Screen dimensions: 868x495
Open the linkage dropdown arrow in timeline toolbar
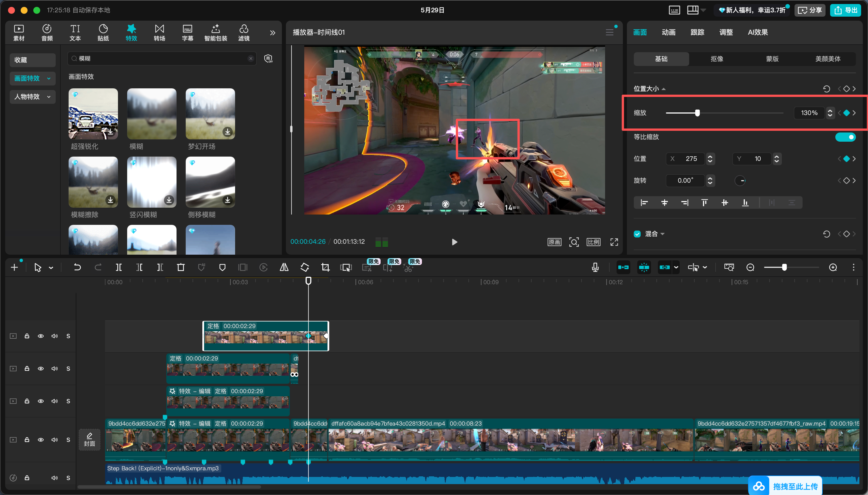[x=676, y=268]
